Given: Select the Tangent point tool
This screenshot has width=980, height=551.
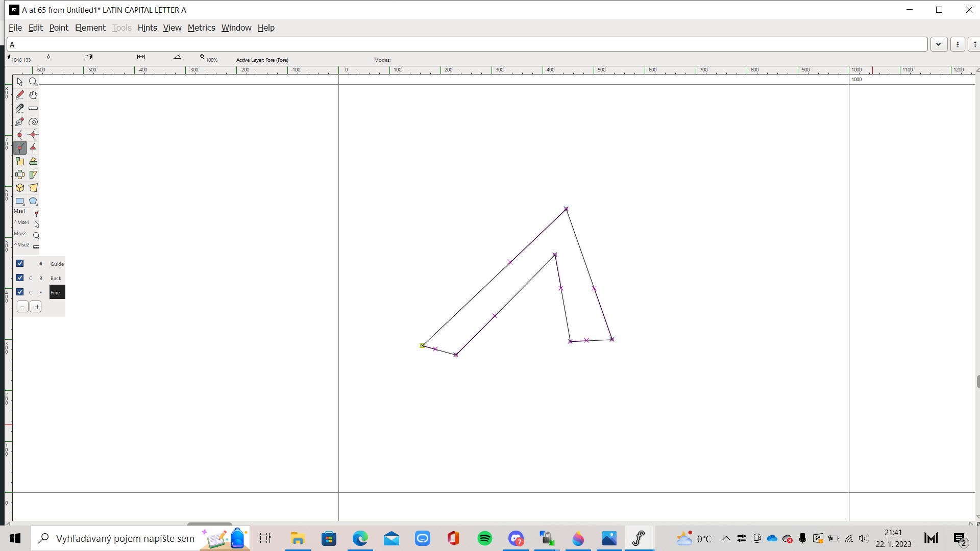Looking at the screenshot, I should pos(33,148).
